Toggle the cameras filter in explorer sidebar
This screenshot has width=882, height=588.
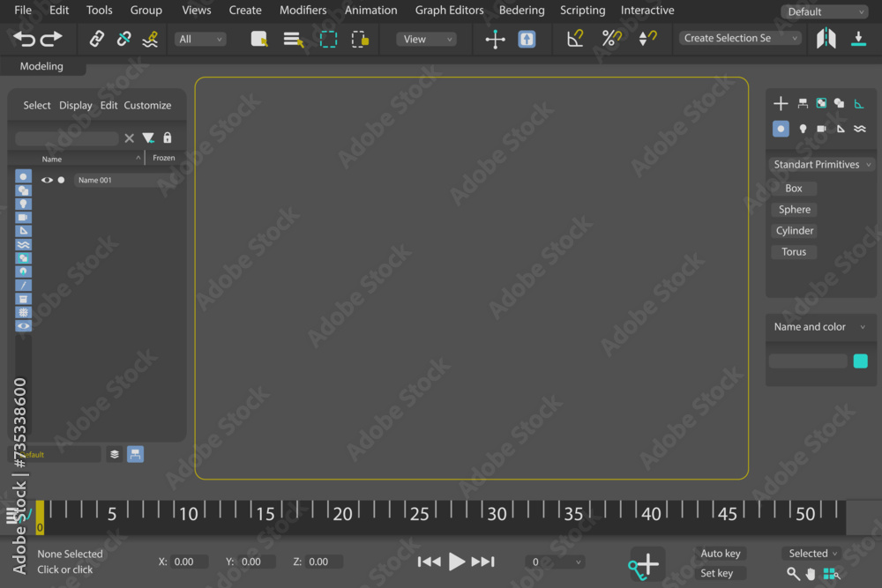[23, 217]
